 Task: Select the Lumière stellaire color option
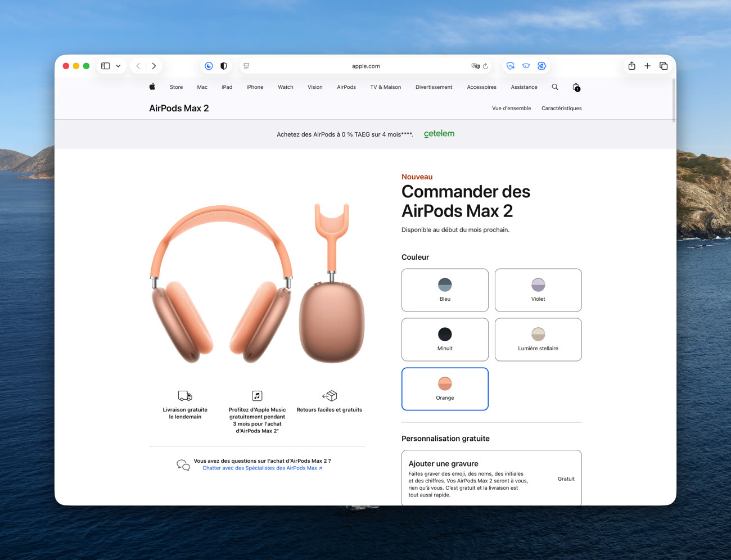pyautogui.click(x=538, y=340)
